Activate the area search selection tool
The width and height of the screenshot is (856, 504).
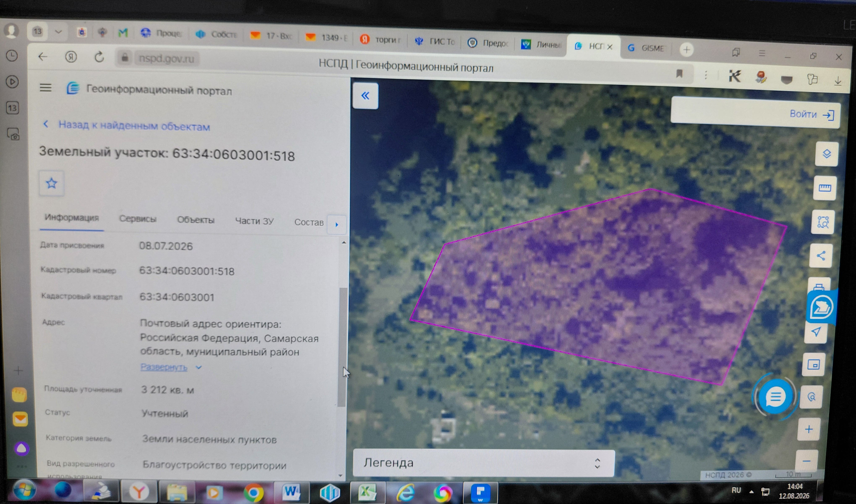tap(823, 222)
